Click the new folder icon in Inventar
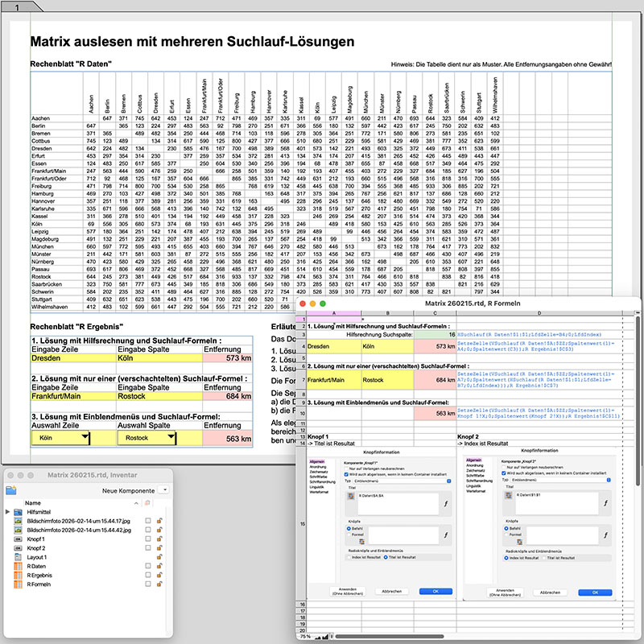This screenshot has height=644, width=644. 11,489
